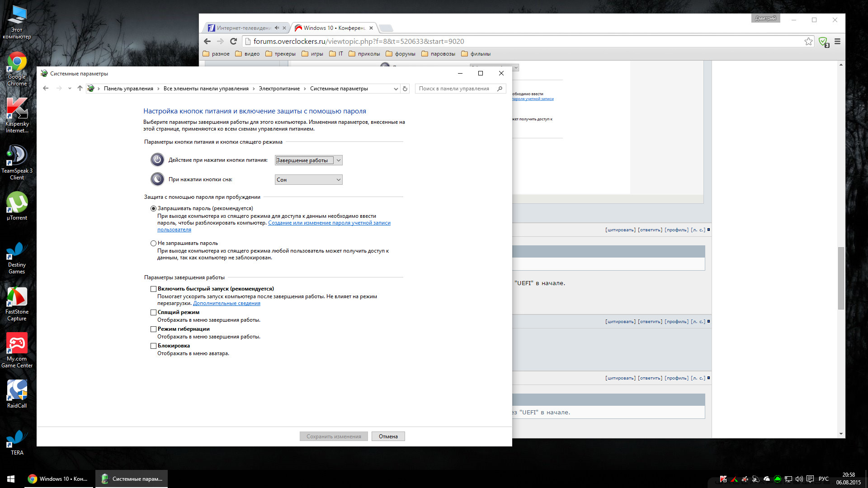Check the Режим гибернации checkbox
The image size is (868, 488).
click(x=154, y=329)
